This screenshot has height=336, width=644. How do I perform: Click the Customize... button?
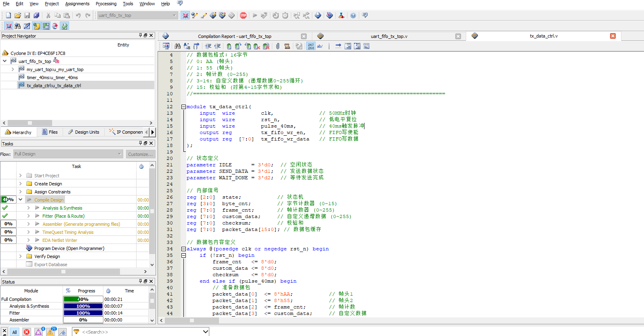tap(140, 154)
